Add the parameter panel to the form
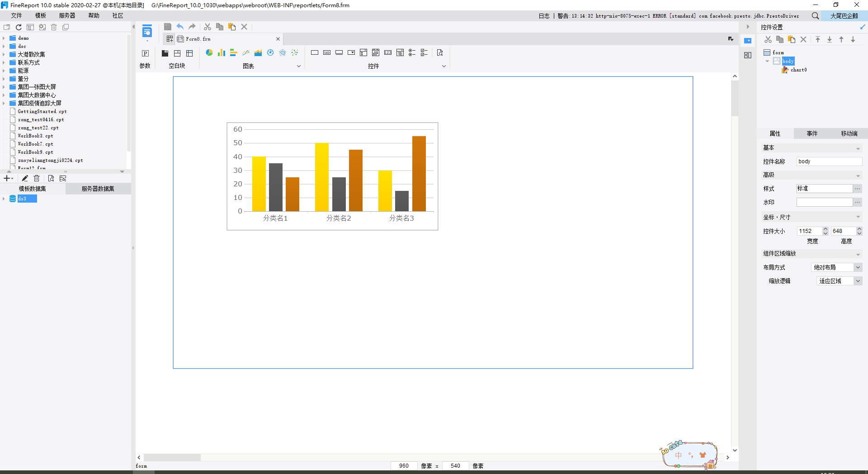This screenshot has height=474, width=868. (145, 53)
